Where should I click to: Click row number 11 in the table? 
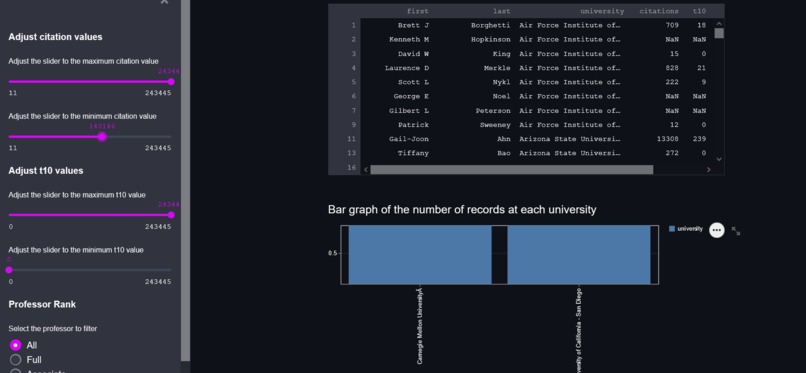point(352,139)
